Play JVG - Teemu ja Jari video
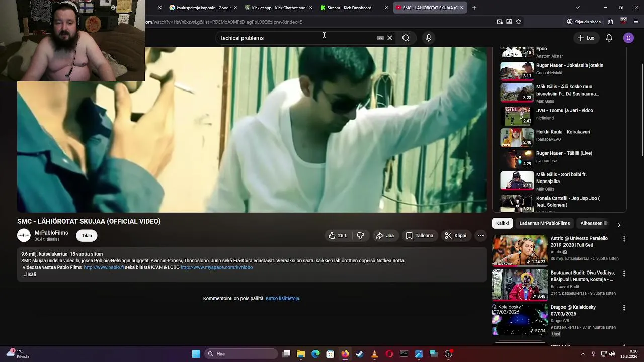The height and width of the screenshot is (362, 644). click(x=562, y=115)
